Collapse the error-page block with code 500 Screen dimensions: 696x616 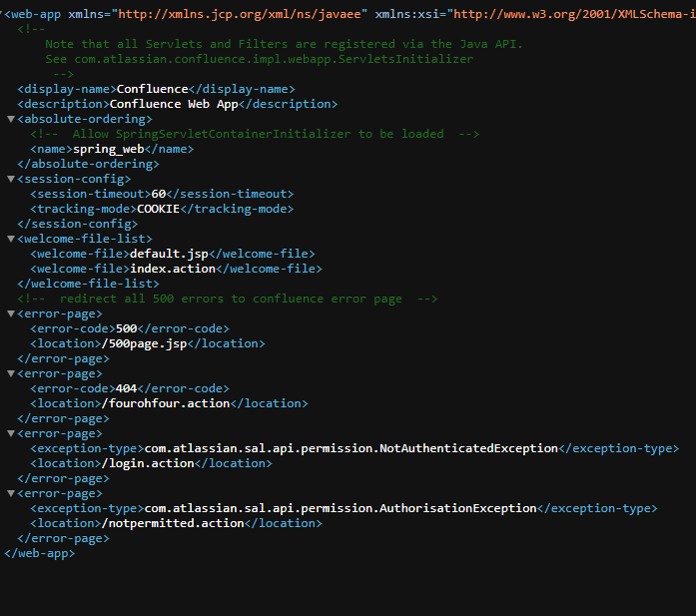(11, 313)
